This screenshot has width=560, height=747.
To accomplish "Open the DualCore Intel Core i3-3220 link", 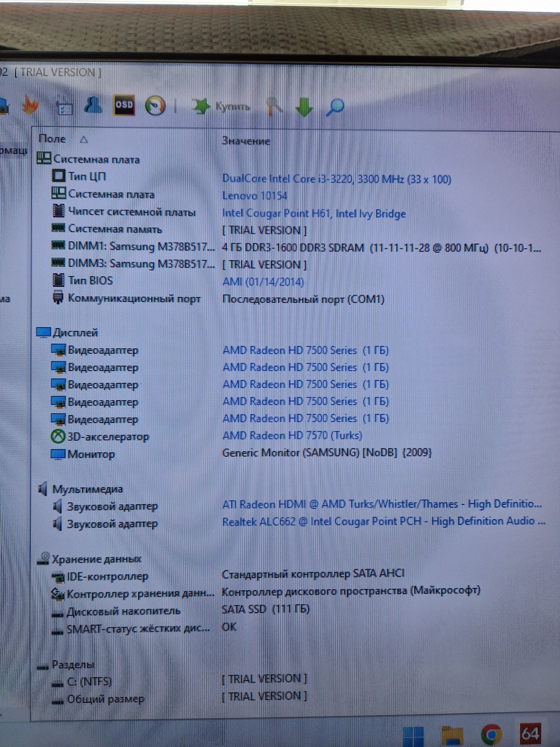I will 337,179.
